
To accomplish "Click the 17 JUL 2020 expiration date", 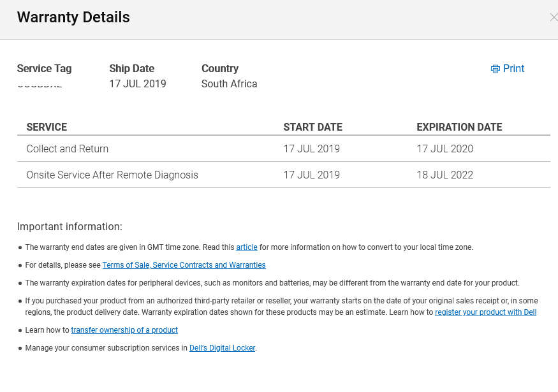I will [x=444, y=149].
